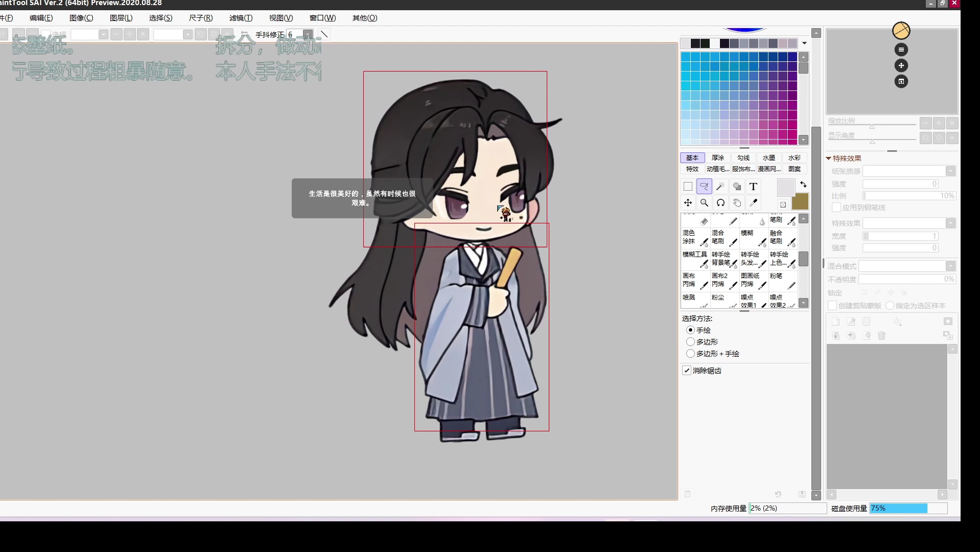Choose the 手绘 selection method

click(x=691, y=330)
